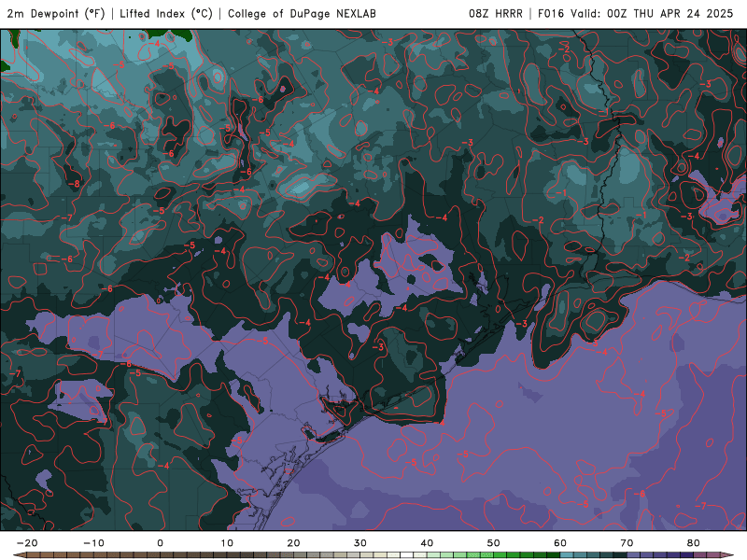Click the 50 color scale label
This screenshot has width=747, height=560.
coord(494,543)
